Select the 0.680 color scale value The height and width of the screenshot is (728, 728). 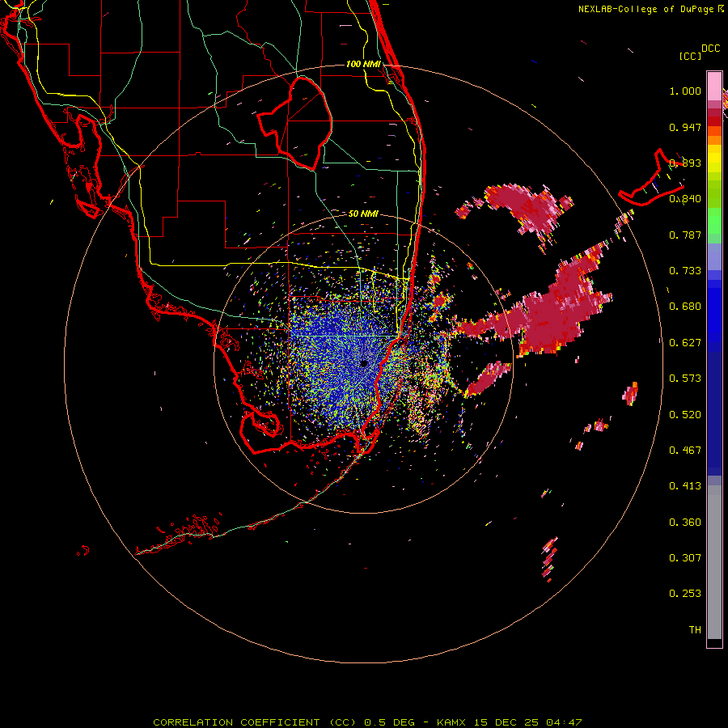(x=685, y=307)
